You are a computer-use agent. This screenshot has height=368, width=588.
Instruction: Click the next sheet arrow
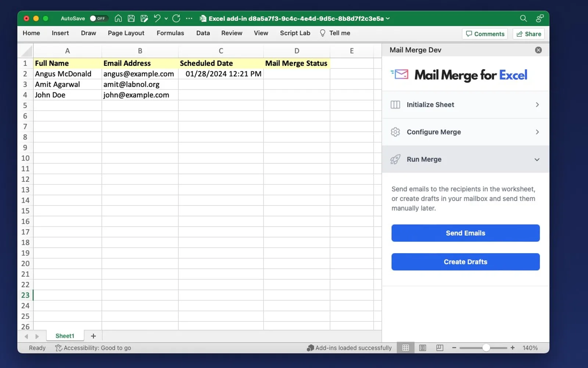pyautogui.click(x=37, y=336)
